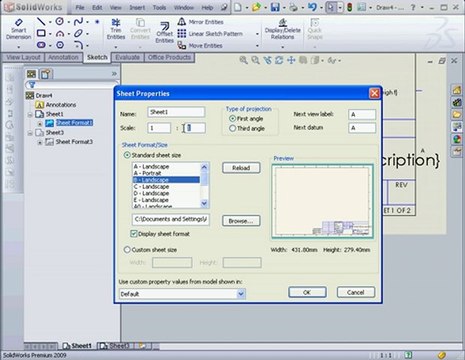Expand the manager panel chevron
The image size is (465, 360).
[x=114, y=73]
